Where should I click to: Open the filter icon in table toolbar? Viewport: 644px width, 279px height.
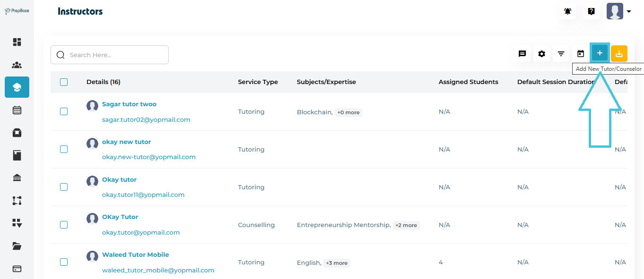[x=561, y=54]
